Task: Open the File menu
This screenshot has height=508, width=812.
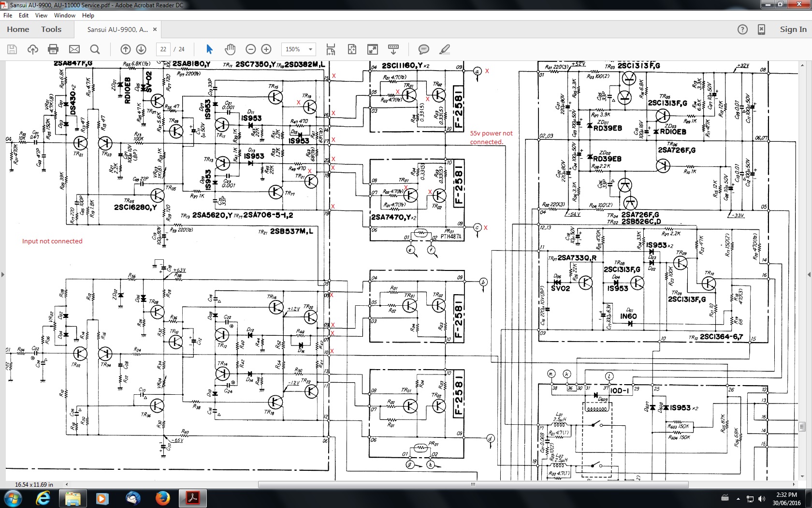Action: pyautogui.click(x=8, y=15)
